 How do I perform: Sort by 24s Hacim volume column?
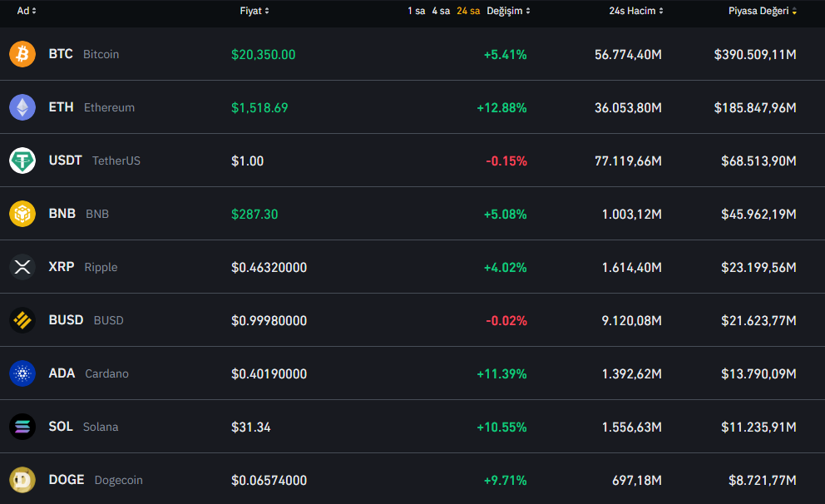[x=636, y=11]
